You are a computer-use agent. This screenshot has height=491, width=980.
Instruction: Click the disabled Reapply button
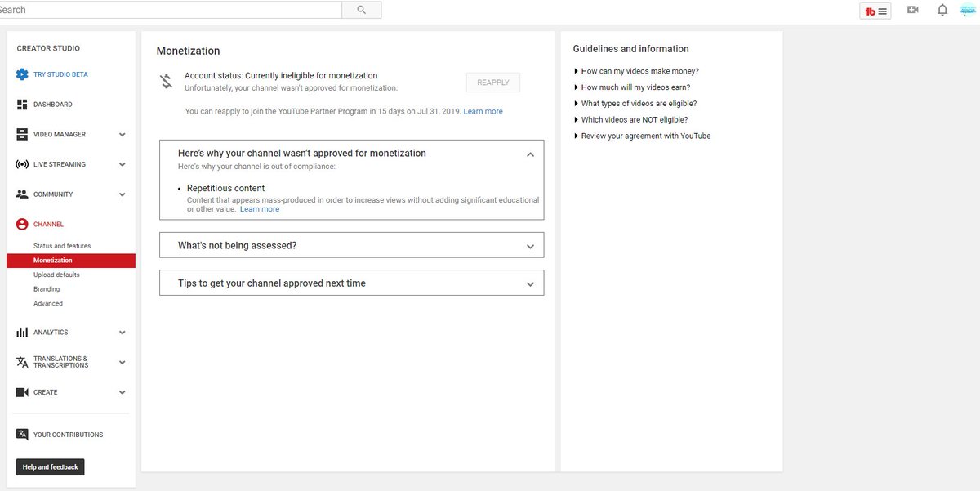[x=493, y=83]
